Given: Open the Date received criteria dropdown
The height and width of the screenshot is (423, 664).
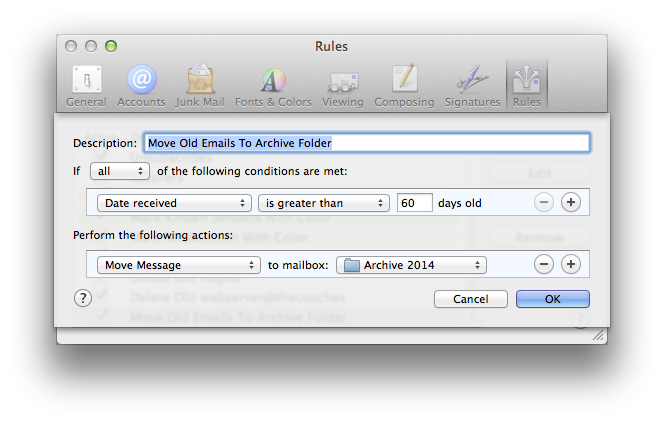Looking at the screenshot, I should coord(174,203).
